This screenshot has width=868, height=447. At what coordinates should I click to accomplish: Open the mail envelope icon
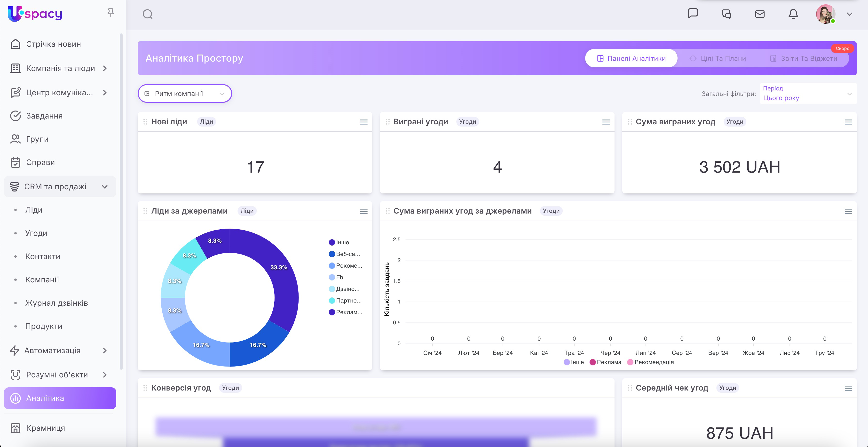760,14
